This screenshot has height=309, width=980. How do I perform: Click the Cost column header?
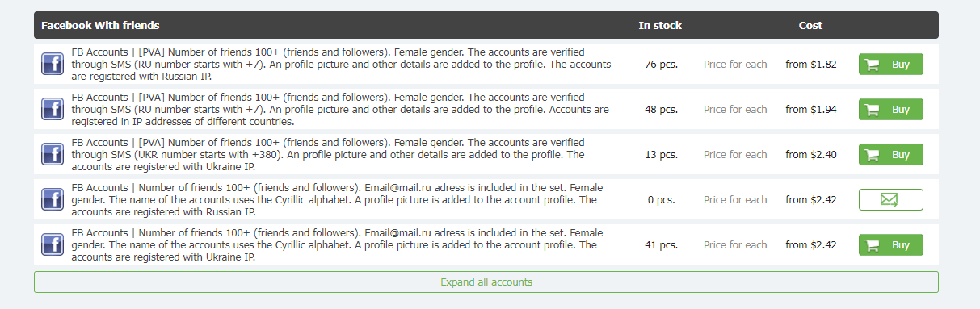pyautogui.click(x=810, y=25)
